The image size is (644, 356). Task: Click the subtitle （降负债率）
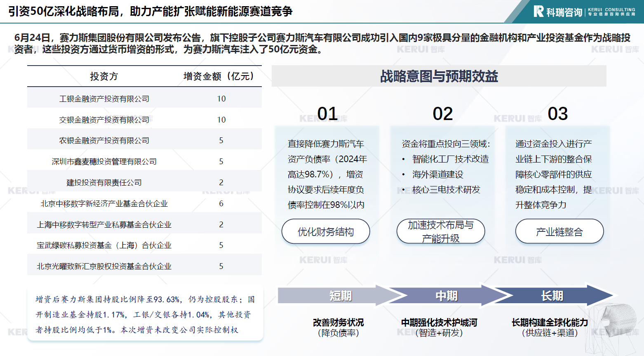tap(338, 332)
